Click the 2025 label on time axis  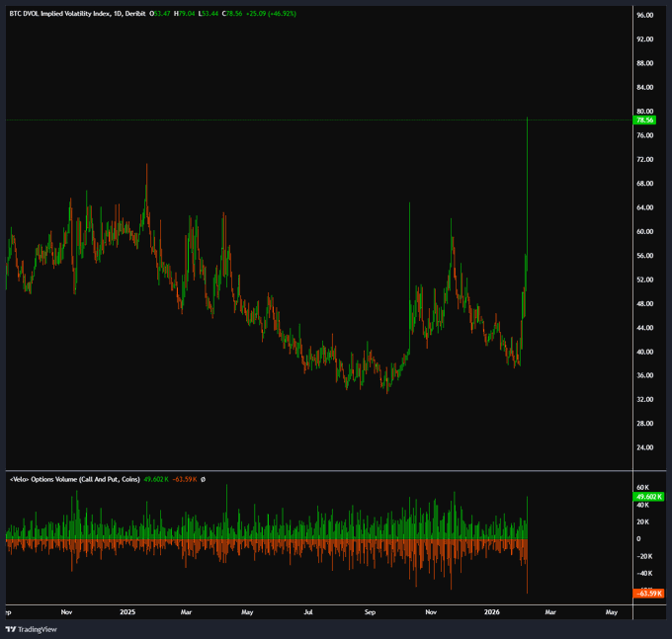tap(126, 612)
